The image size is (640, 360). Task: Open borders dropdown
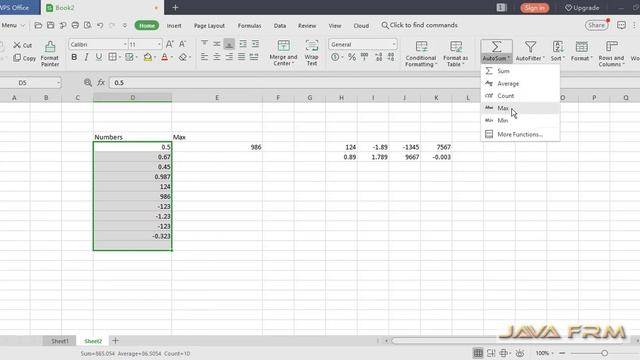coord(120,57)
